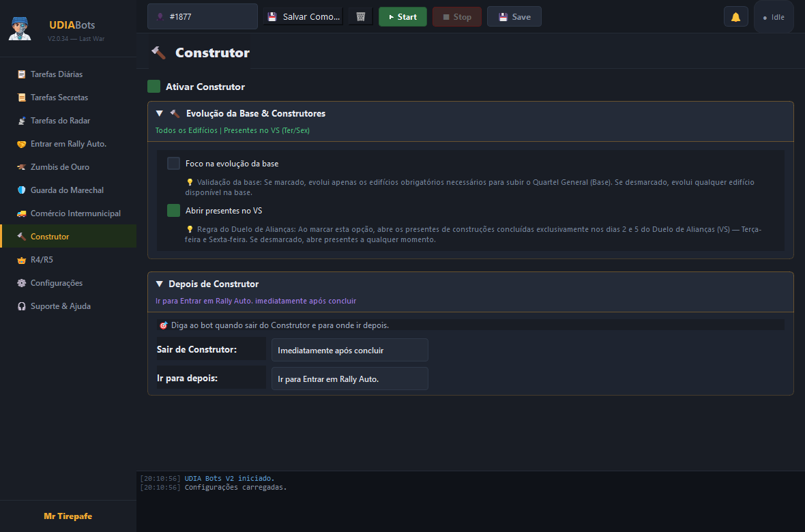Click Salvar Como... button
The height and width of the screenshot is (532, 805).
coord(303,17)
